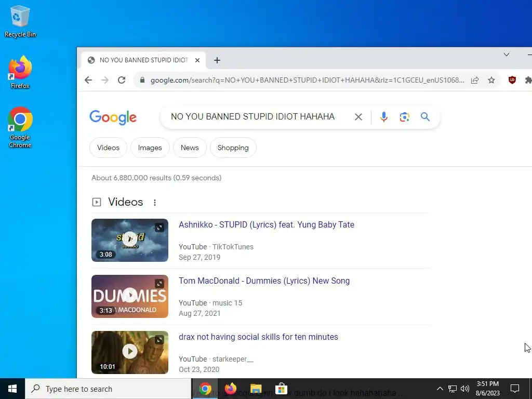The width and height of the screenshot is (532, 399).
Task: Play drax video thumbnail
Action: [129, 352]
